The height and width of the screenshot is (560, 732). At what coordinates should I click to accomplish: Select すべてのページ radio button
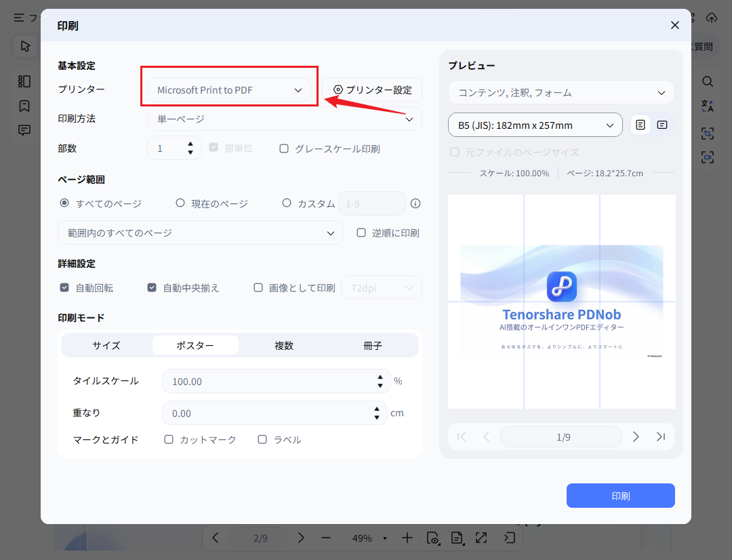64,203
